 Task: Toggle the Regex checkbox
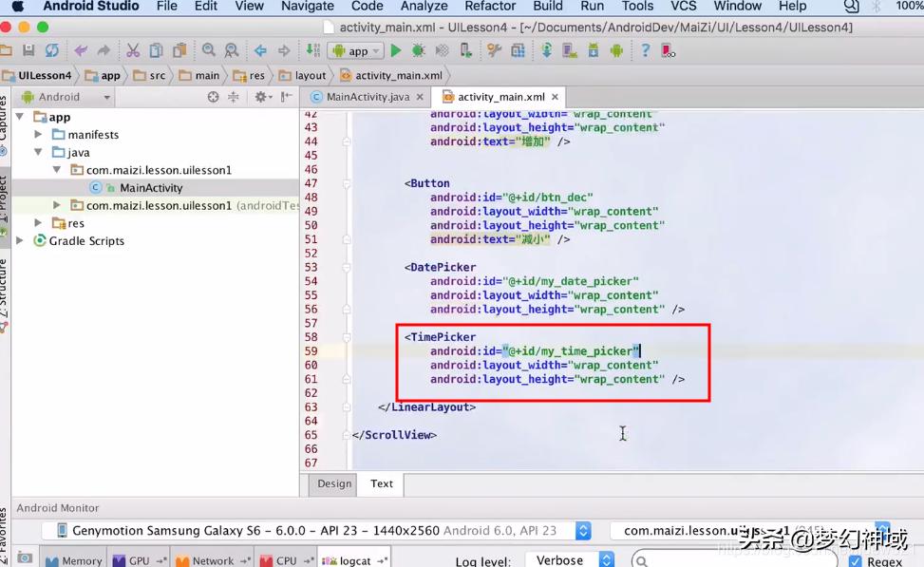(x=855, y=561)
